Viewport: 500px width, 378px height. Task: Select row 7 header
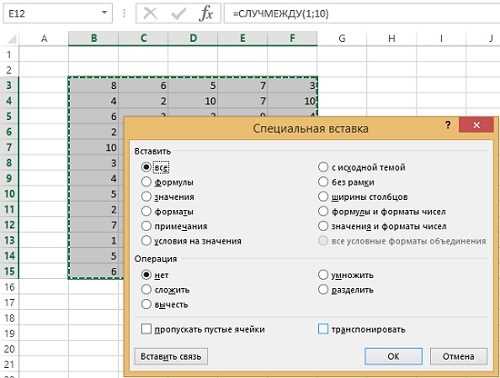tap(9, 147)
